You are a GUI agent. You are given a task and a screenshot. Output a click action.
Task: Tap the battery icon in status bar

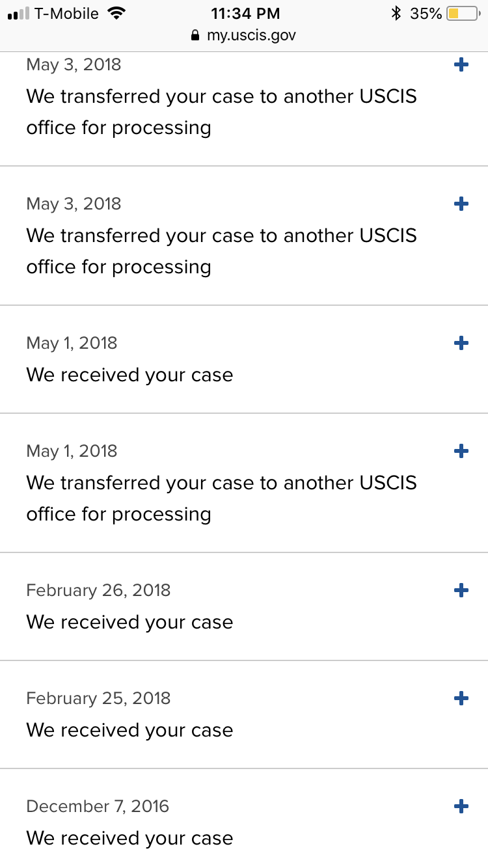point(463,13)
